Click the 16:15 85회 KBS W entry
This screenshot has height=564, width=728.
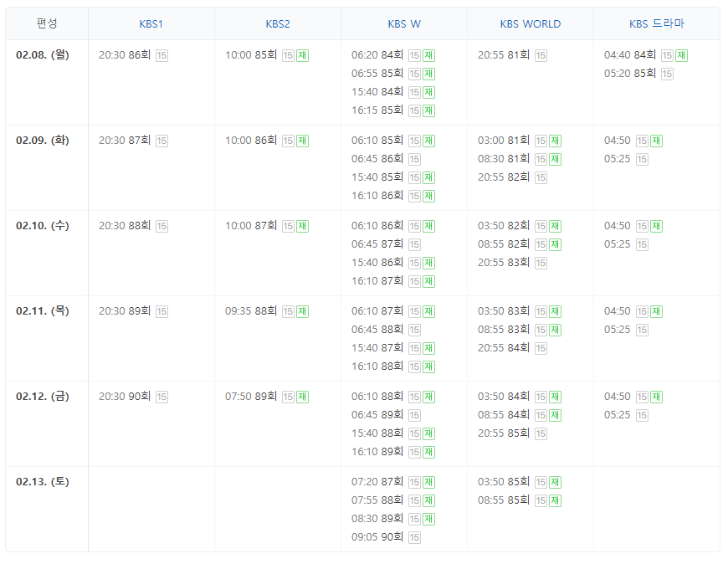[x=377, y=110]
